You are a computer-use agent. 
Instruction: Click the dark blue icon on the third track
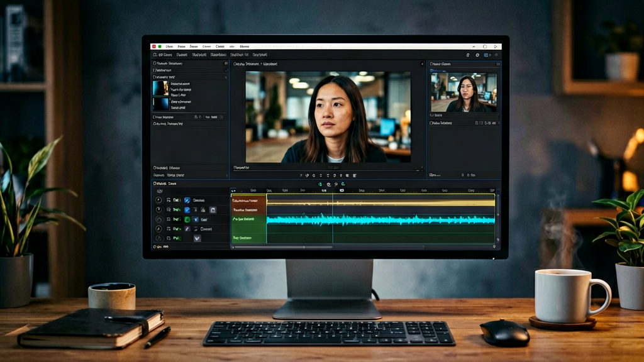[x=196, y=219]
